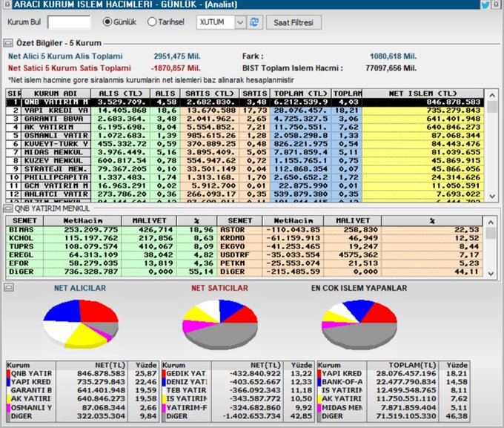Select the AK YATIRIM row in main table

point(245,128)
